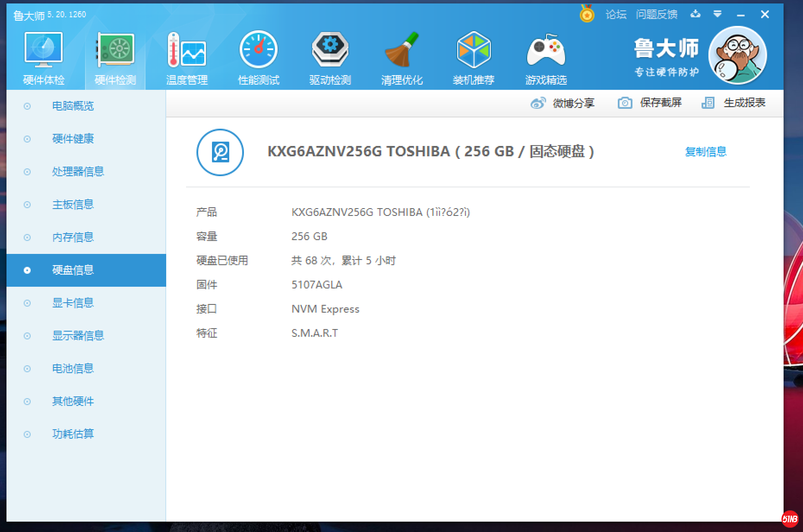This screenshot has height=532, width=803.
Task: Share via 微博分享 button
Action: coord(563,103)
